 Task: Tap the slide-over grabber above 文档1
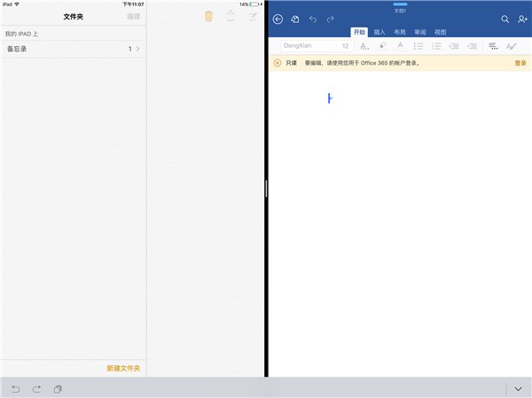click(x=400, y=4)
